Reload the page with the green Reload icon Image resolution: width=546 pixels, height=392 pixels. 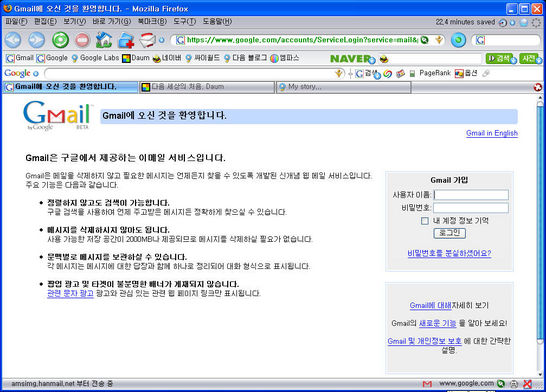(60, 40)
